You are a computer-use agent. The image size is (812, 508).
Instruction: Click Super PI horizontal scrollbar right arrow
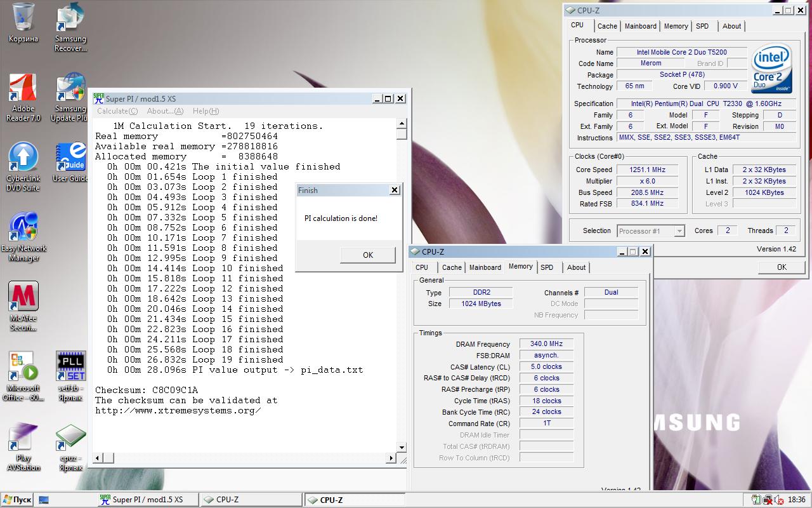(391, 458)
